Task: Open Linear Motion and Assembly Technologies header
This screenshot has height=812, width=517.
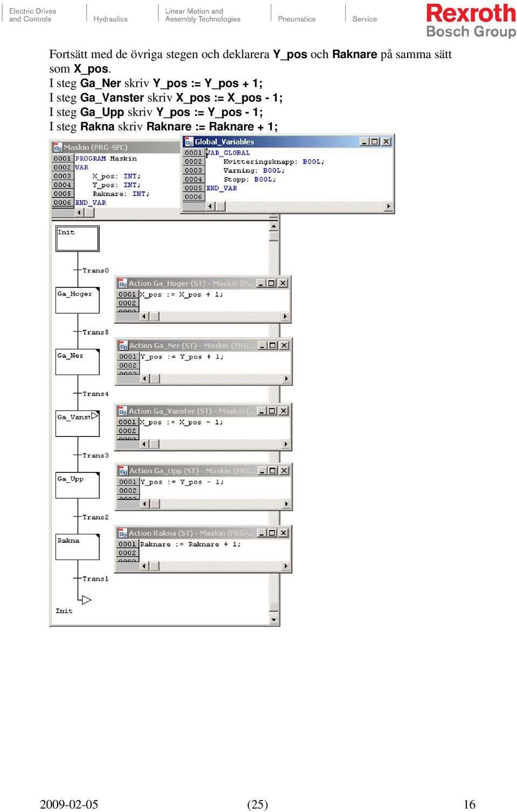Action: 202,15
